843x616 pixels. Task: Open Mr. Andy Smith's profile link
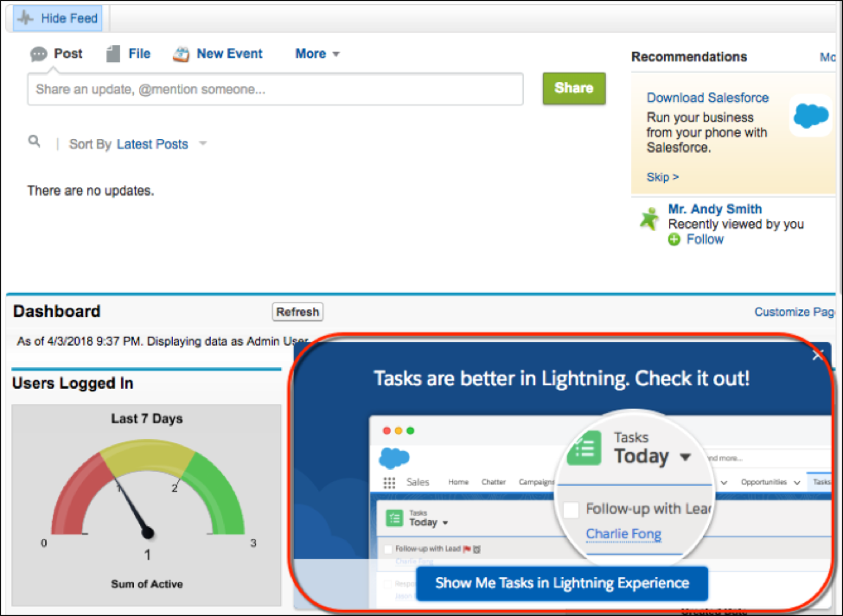(x=714, y=209)
